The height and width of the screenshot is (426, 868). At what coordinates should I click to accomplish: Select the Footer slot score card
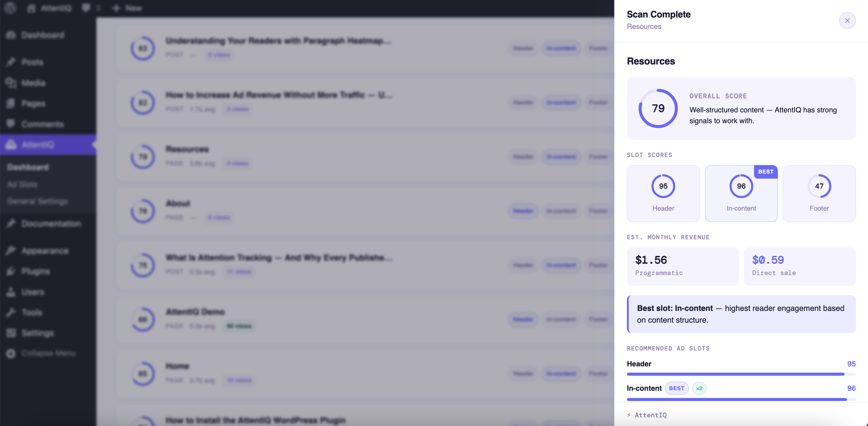pyautogui.click(x=819, y=193)
